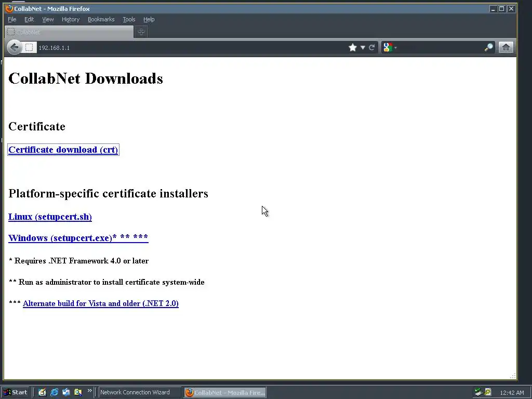Download the Certificate (crt) link
The height and width of the screenshot is (399, 532).
[63, 150]
